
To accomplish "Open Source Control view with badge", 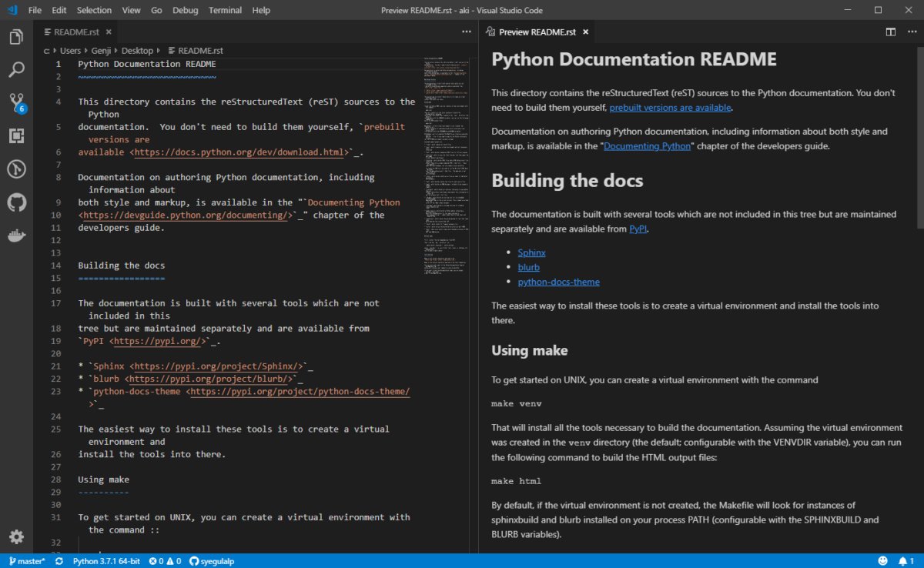I will point(16,103).
